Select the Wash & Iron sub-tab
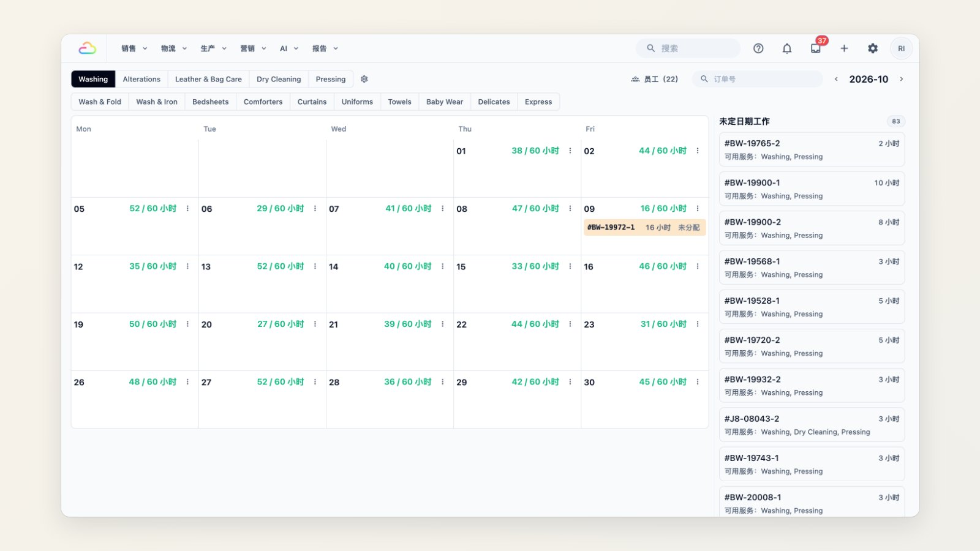 157,102
